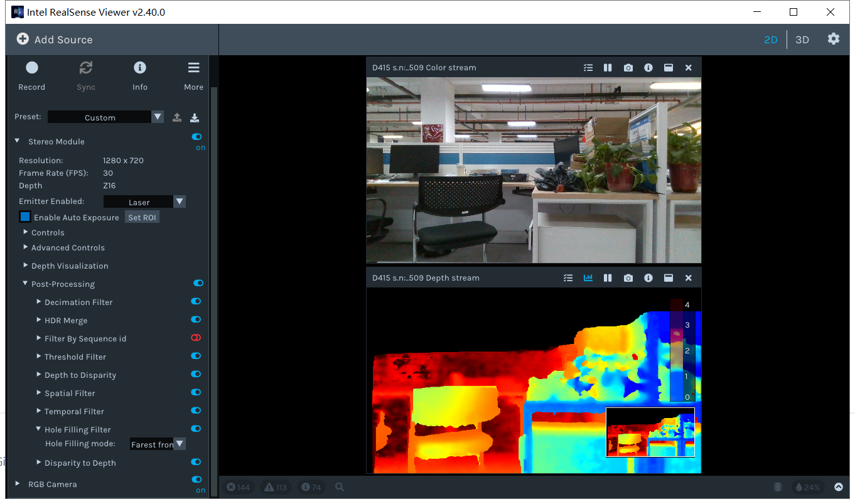Show histogram chart for Depth stream
Image resolution: width=855 pixels, height=504 pixels.
pyautogui.click(x=588, y=278)
